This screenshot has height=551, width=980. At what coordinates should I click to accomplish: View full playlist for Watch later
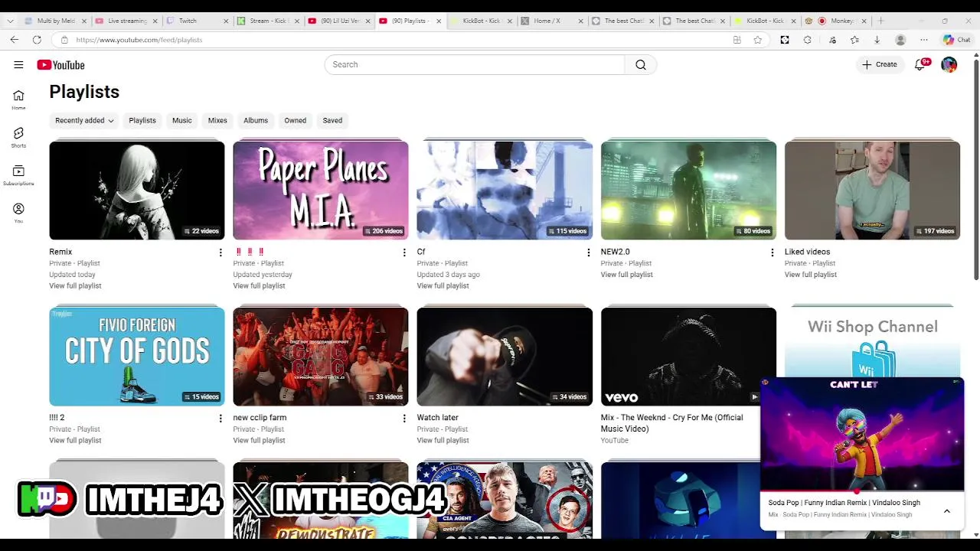click(443, 441)
